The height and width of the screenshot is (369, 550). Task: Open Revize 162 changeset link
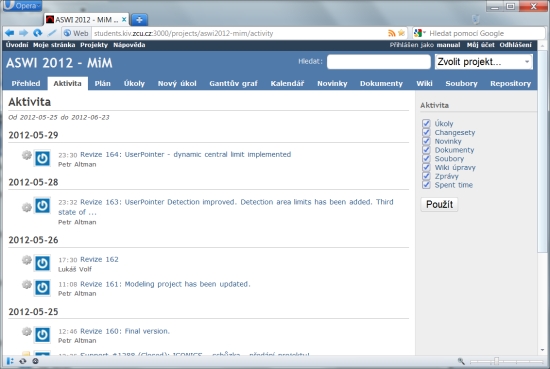99,259
